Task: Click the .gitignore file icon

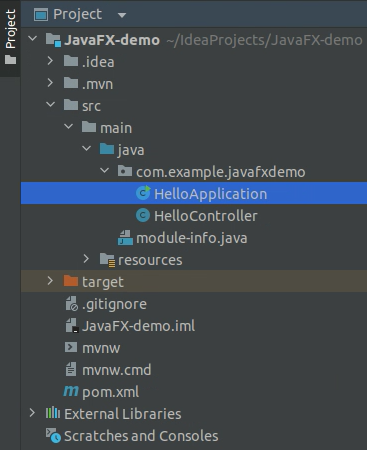Action: (x=71, y=303)
